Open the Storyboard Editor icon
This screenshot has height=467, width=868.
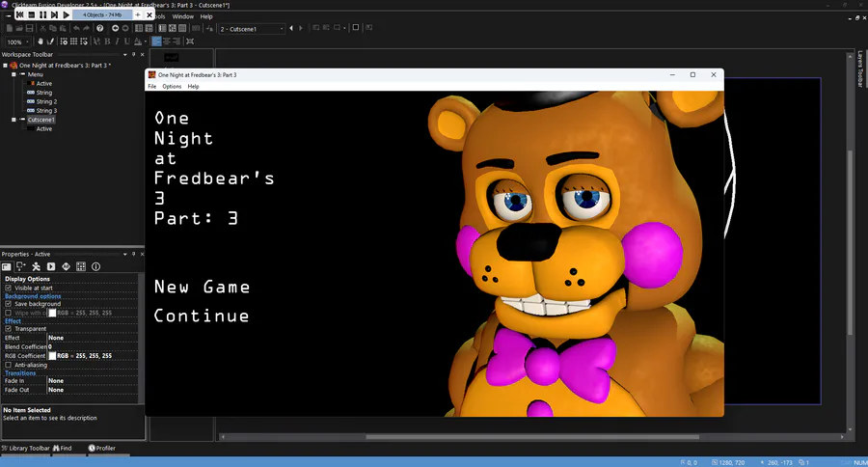click(x=139, y=28)
